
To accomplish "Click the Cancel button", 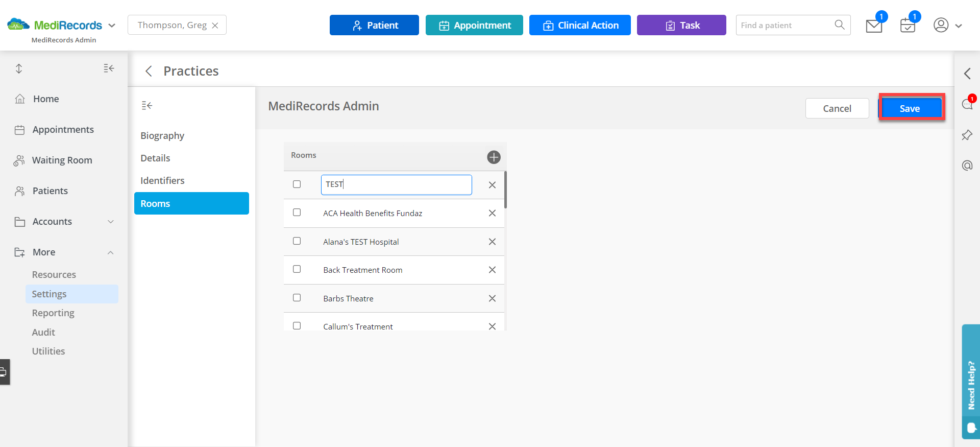I will (x=837, y=108).
